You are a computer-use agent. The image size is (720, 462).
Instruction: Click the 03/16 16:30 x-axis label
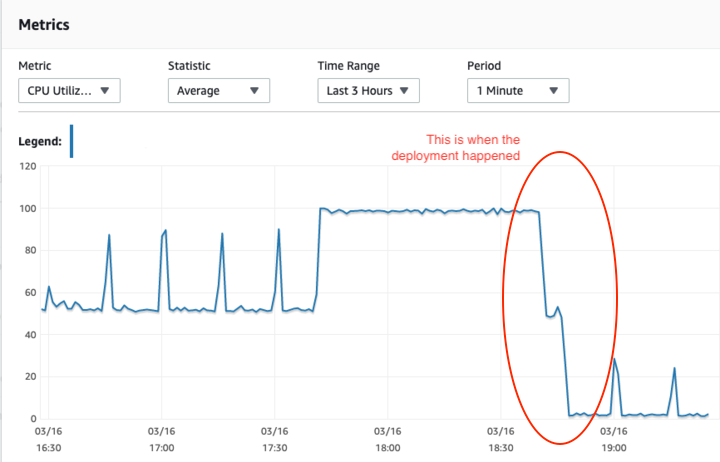[x=49, y=441]
